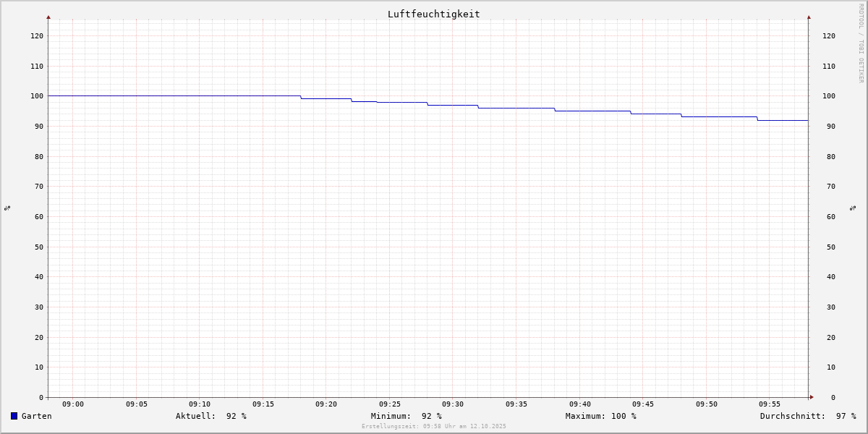Click the left axis 120 label
This screenshot has height=434, width=868.
coord(37,36)
